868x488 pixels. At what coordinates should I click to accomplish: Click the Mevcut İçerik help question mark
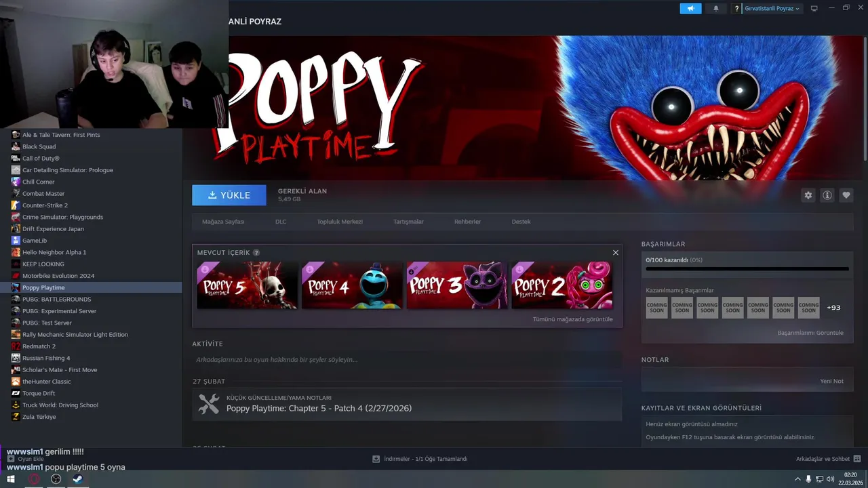[256, 253]
